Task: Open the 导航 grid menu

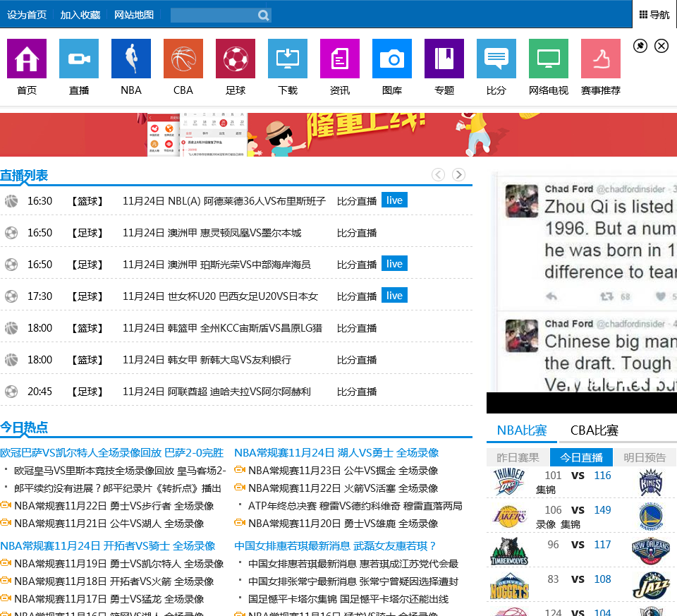Action: [x=654, y=15]
